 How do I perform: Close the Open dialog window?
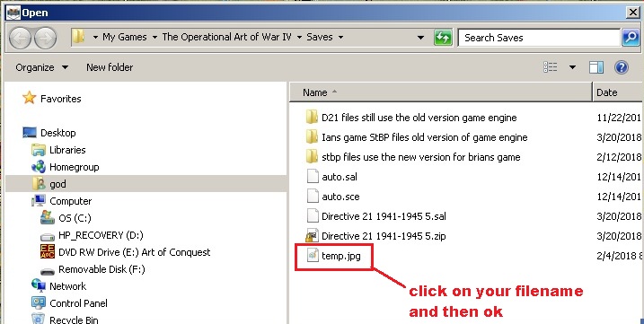pyautogui.click(x=633, y=13)
